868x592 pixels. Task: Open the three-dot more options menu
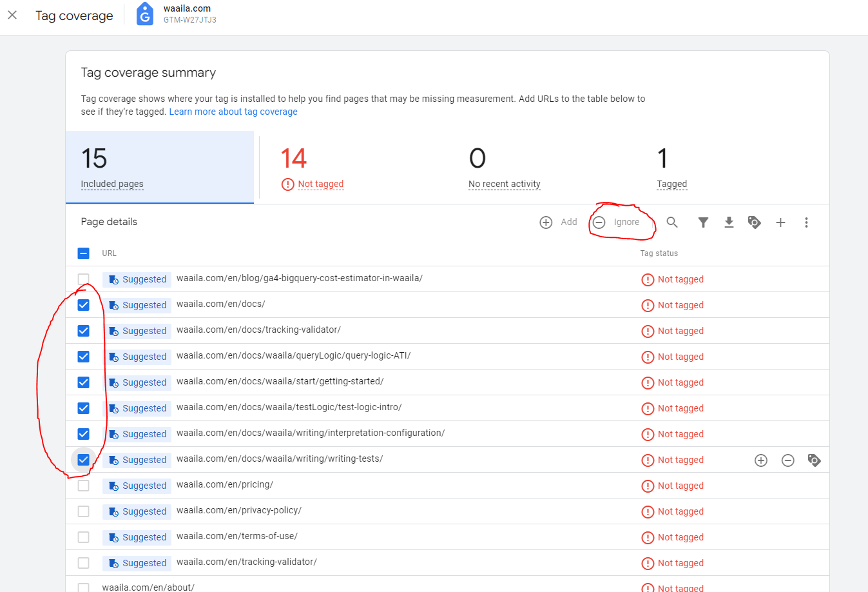(806, 222)
